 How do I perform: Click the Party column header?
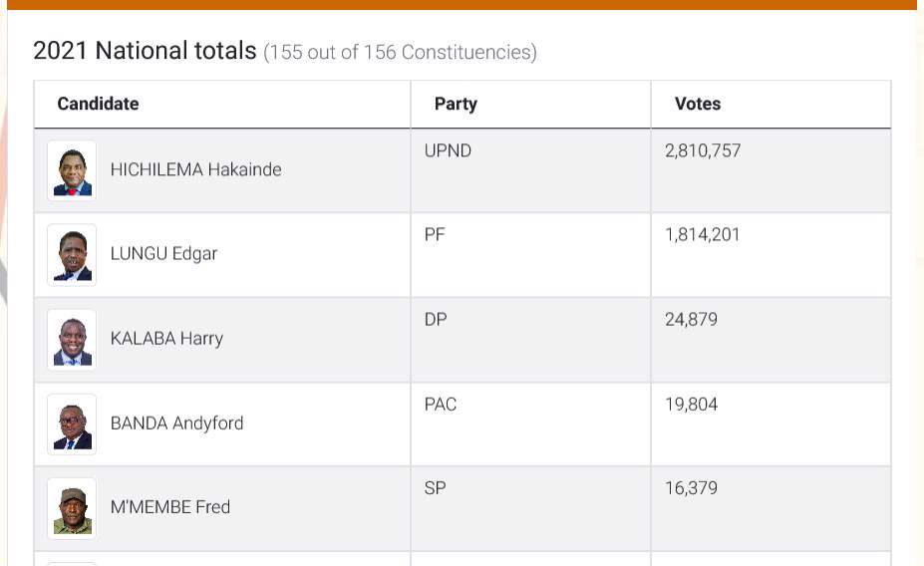[x=456, y=104]
